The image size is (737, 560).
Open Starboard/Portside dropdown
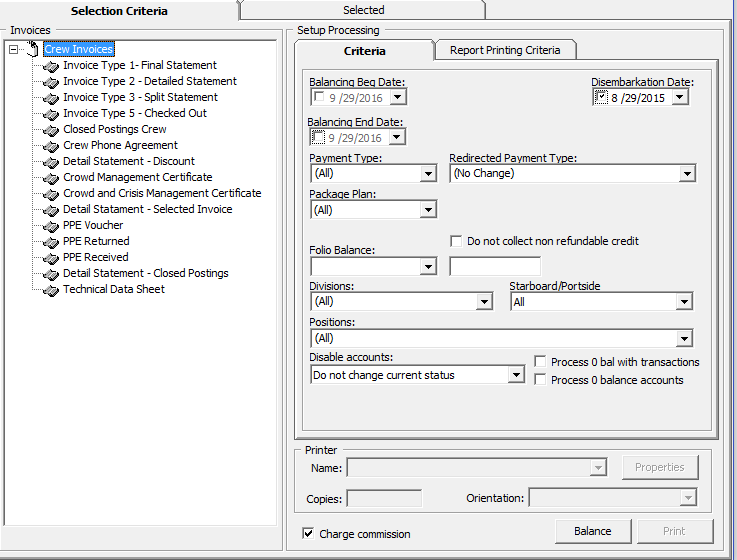[x=684, y=301]
